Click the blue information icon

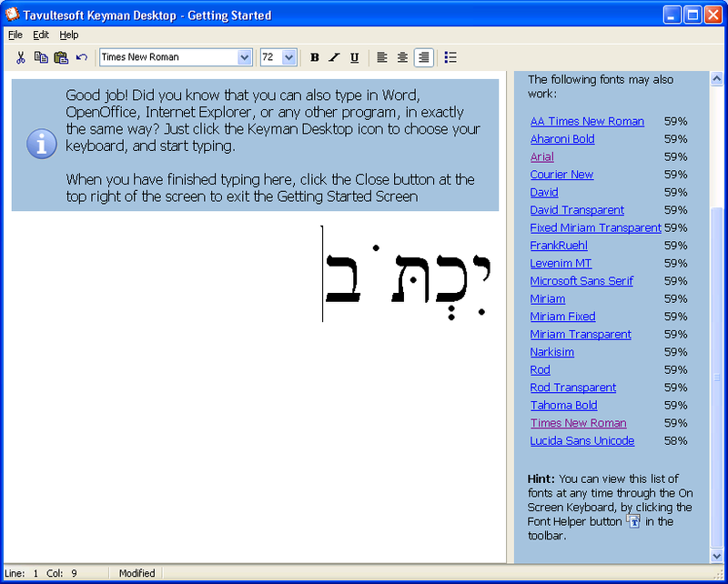42,144
